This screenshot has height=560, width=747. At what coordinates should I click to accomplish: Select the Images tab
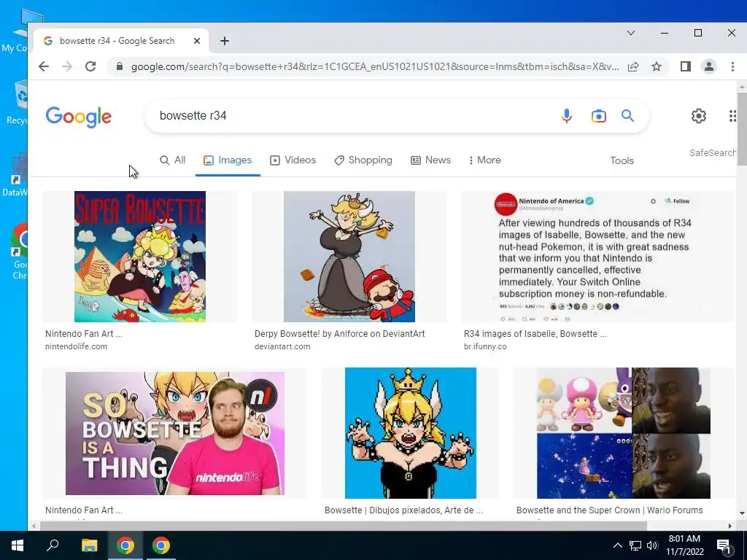tap(228, 160)
